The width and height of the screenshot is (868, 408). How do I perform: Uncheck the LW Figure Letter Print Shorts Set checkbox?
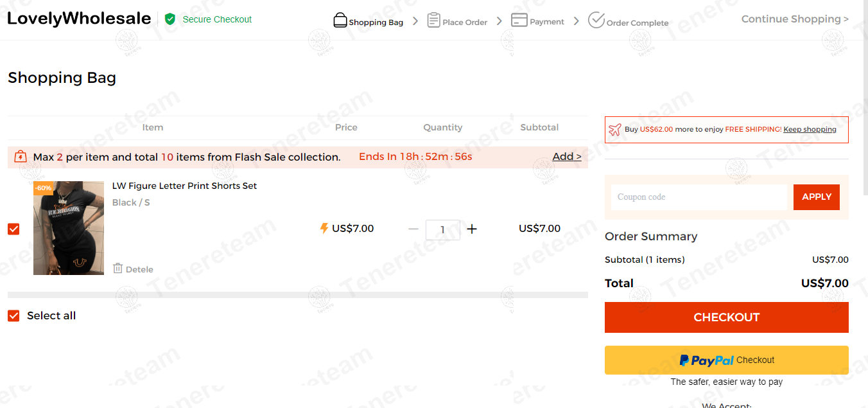click(x=13, y=229)
